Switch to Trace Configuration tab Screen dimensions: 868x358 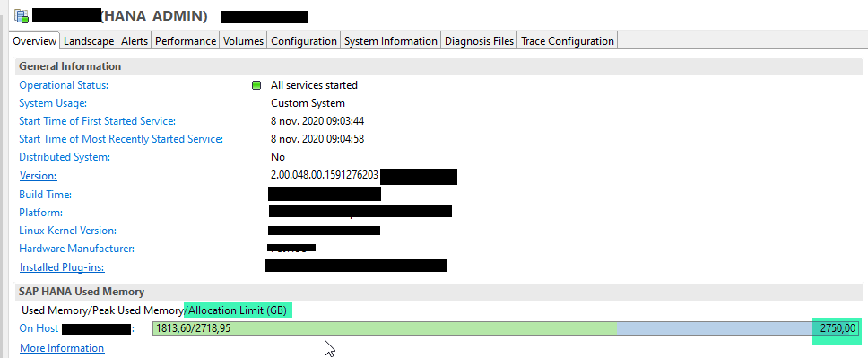(568, 41)
